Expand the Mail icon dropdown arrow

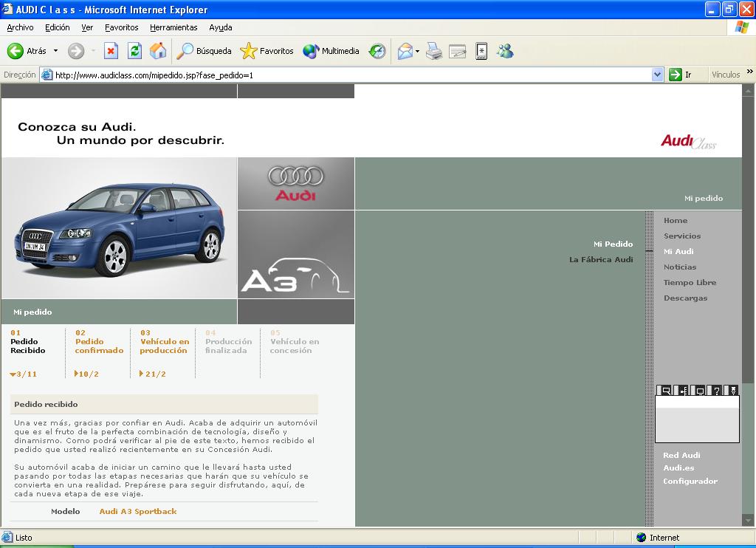pyautogui.click(x=418, y=51)
